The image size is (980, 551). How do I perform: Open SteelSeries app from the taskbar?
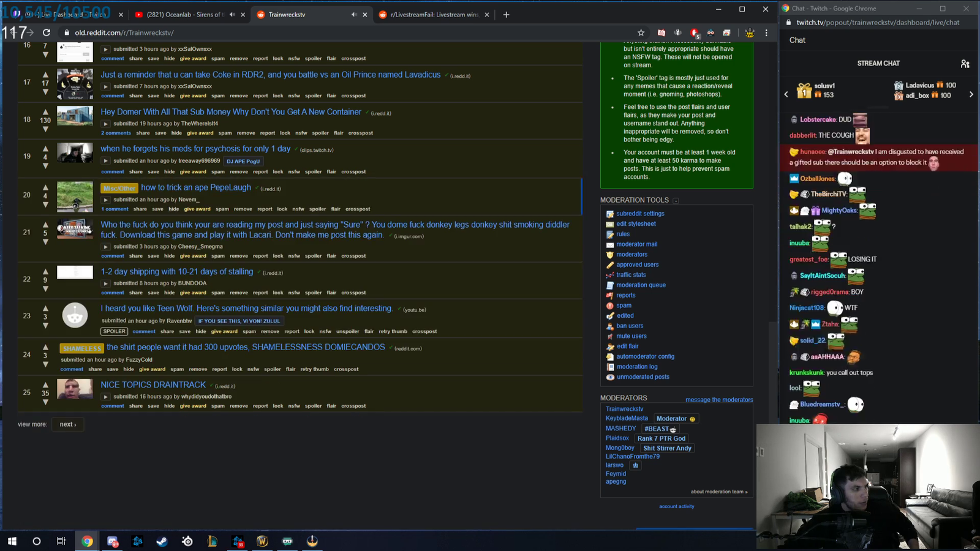[187, 541]
